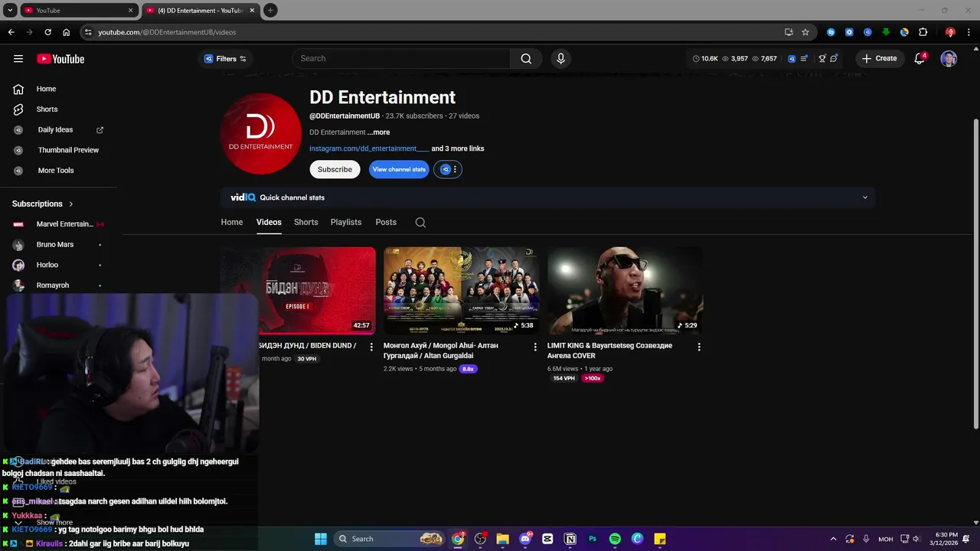Click the vidIQ logo icon in the header stats
Viewport: 980px width, 551px height.
[x=792, y=59]
